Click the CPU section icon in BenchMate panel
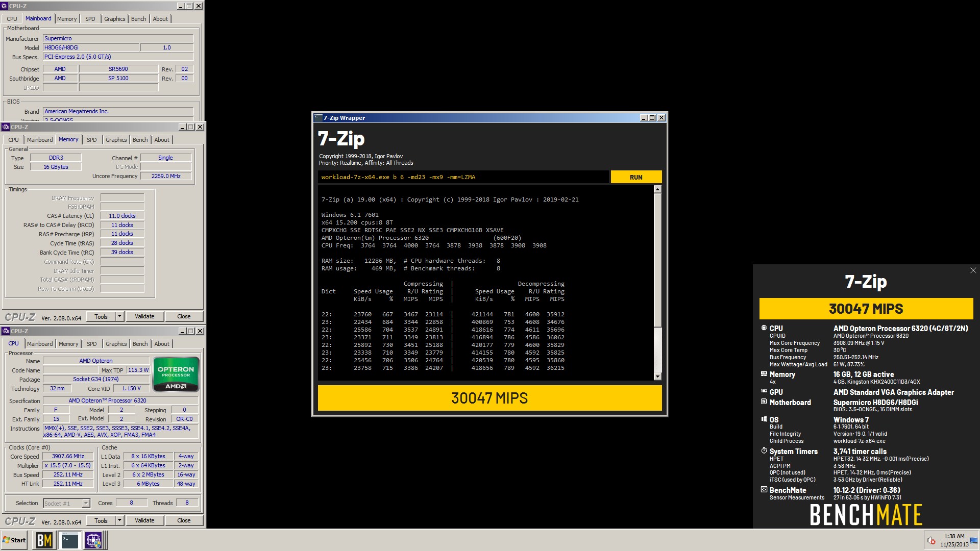 pos(764,328)
